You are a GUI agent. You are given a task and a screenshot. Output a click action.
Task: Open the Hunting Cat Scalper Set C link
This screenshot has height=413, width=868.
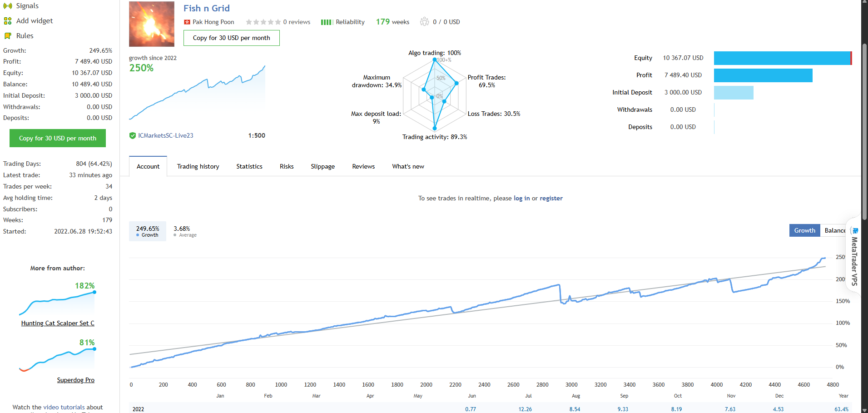point(58,323)
